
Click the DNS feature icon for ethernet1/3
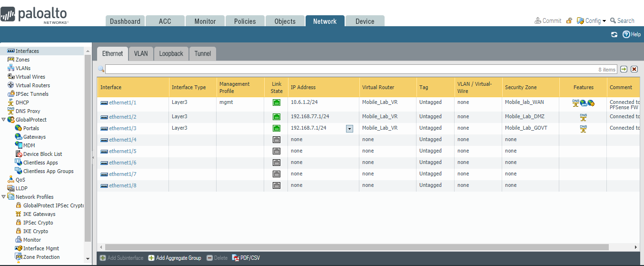(x=584, y=129)
